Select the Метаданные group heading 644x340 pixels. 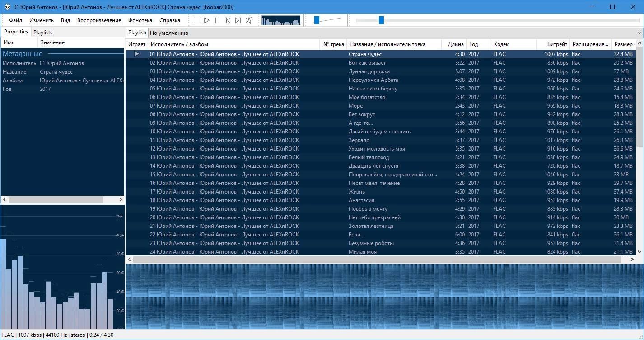click(62, 54)
